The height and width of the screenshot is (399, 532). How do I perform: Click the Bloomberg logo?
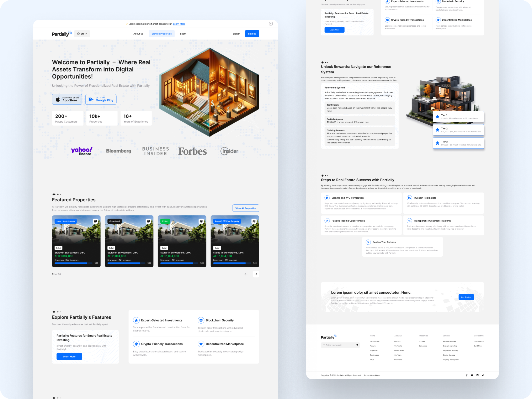pyautogui.click(x=119, y=151)
